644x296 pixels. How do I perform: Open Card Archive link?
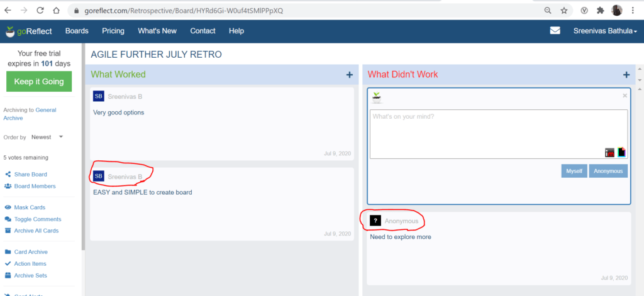click(x=31, y=252)
